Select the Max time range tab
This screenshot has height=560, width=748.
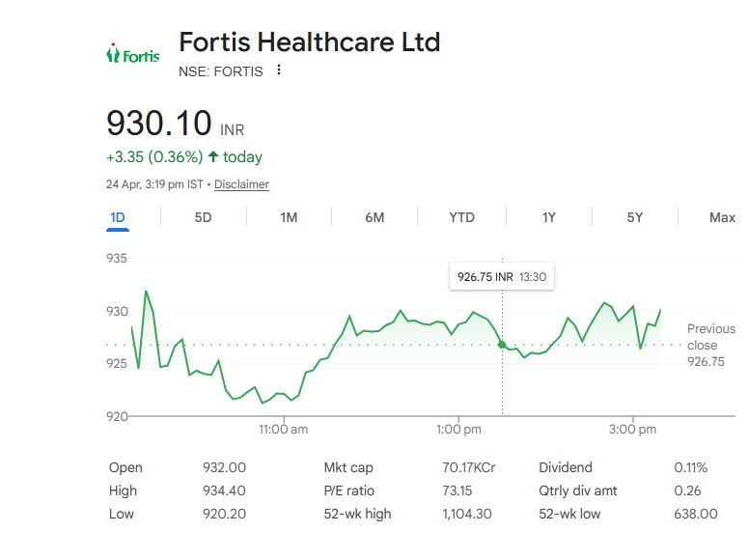click(x=722, y=217)
